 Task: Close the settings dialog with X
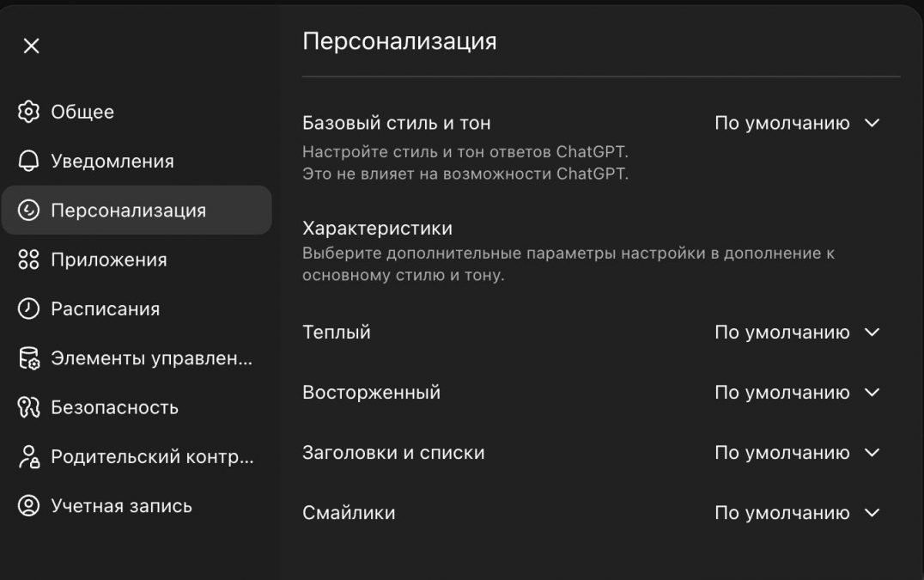tap(31, 46)
